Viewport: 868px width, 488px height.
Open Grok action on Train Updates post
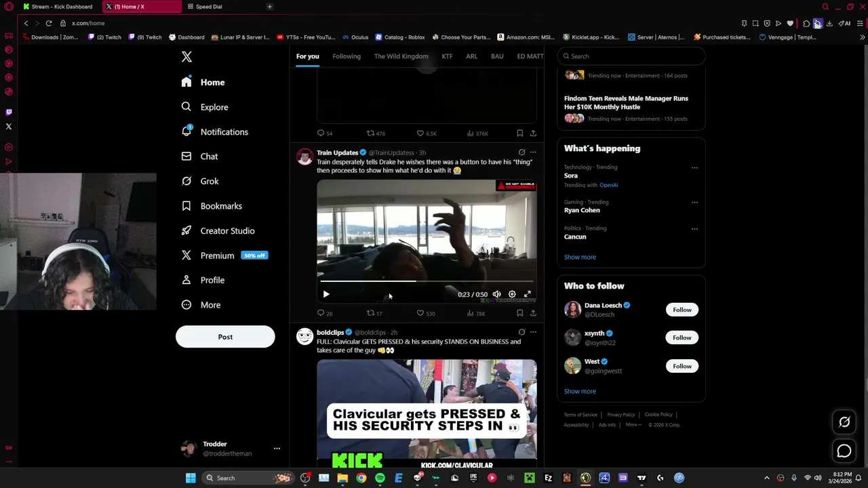click(521, 152)
